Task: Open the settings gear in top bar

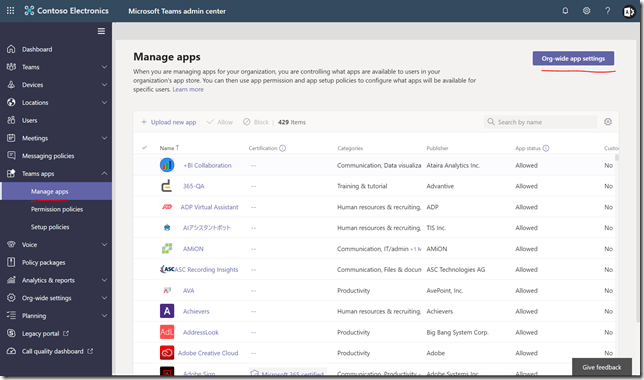Action: [x=586, y=11]
